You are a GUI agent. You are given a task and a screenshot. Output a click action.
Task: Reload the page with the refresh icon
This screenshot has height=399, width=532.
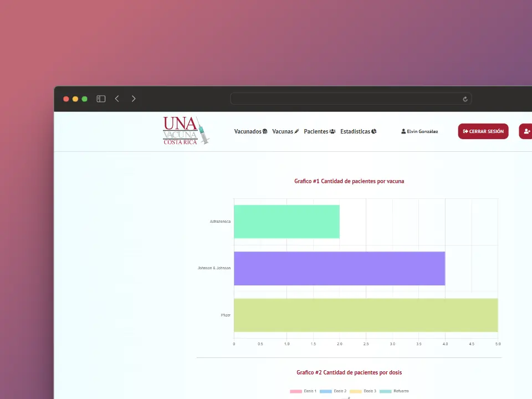tap(465, 99)
